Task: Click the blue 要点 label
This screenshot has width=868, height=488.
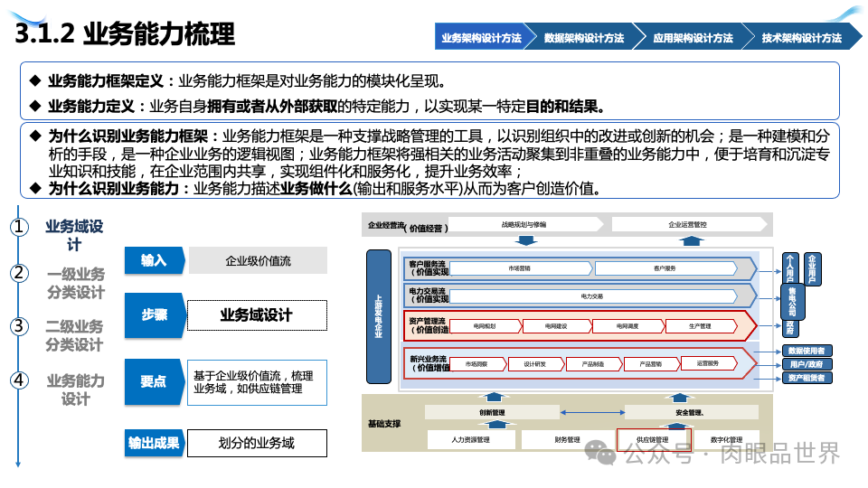Action: [154, 381]
